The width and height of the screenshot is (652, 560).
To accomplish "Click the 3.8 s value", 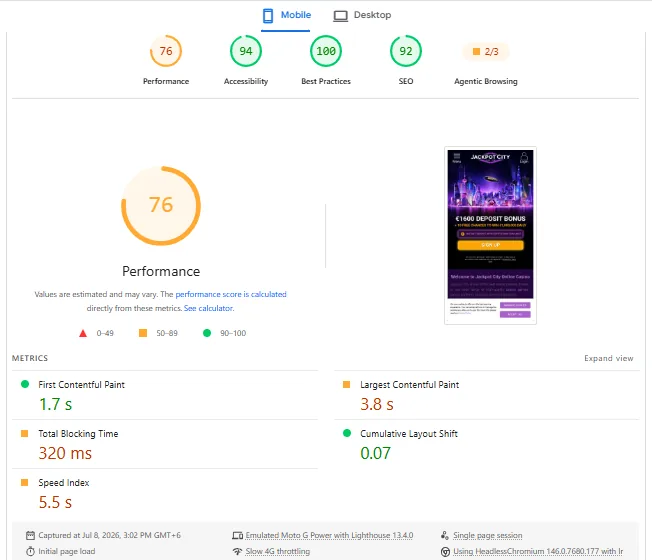I will (377, 405).
